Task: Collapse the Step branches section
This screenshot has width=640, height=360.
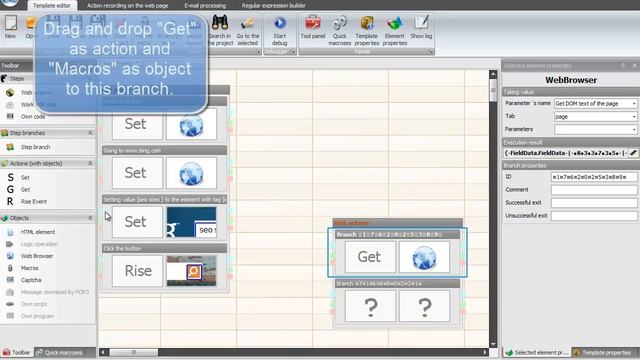Action: pyautogui.click(x=90, y=133)
